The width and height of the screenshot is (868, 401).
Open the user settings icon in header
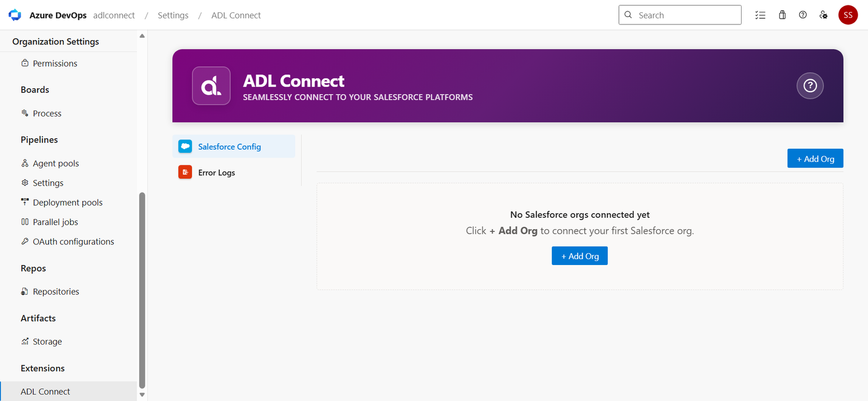click(824, 15)
